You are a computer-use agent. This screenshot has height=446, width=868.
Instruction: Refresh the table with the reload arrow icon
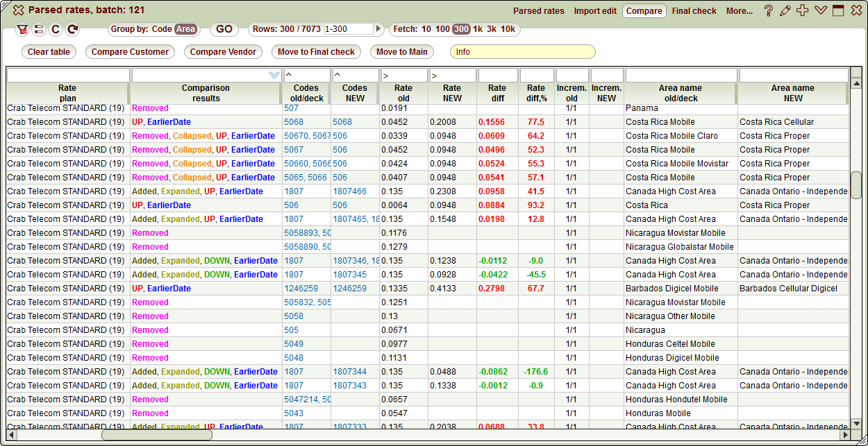coord(72,29)
